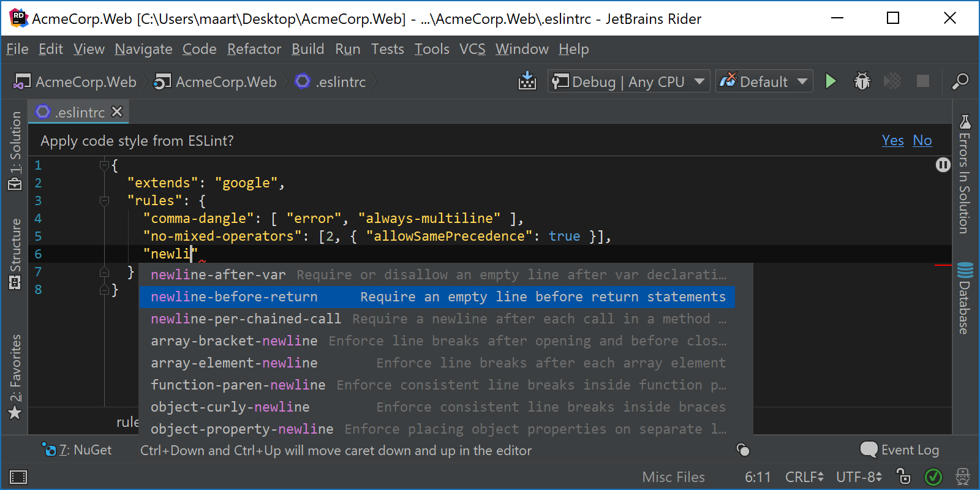This screenshot has width=980, height=490.
Task: Open the Tools menu
Action: pos(432,49)
